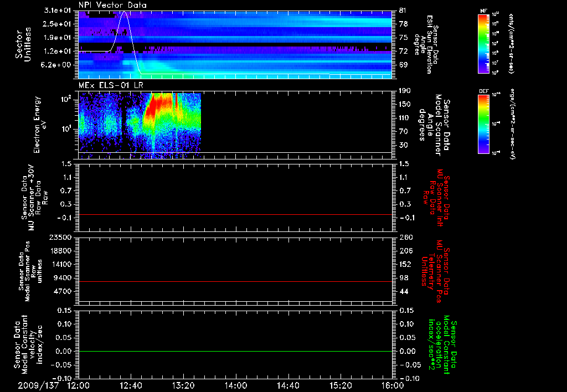This screenshot has width=567, height=392.
Task: Click the "12:00" time tick label
Action: [x=79, y=385]
